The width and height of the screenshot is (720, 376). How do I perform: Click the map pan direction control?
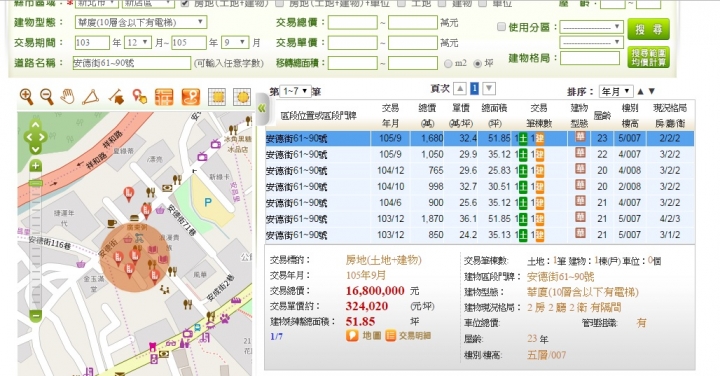tap(35, 137)
